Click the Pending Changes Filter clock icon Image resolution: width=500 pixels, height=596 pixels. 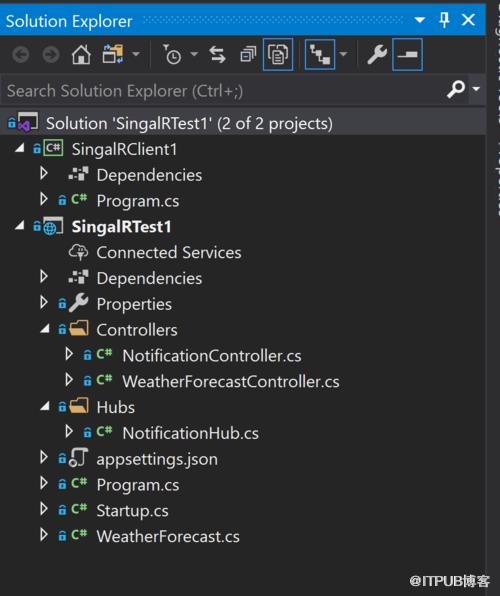(x=172, y=54)
